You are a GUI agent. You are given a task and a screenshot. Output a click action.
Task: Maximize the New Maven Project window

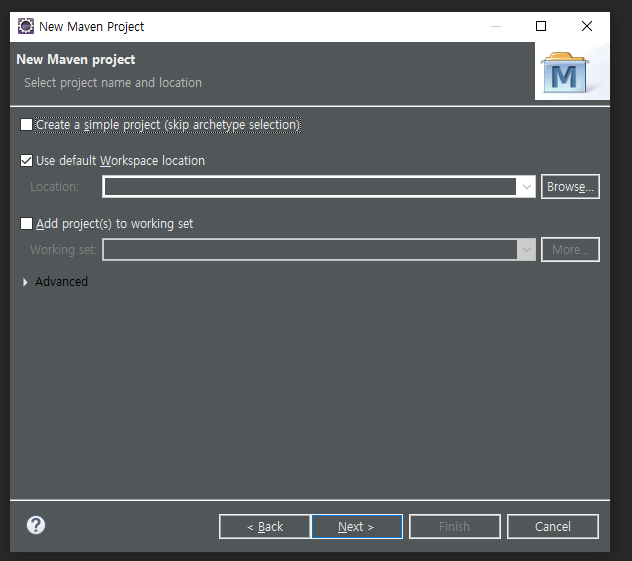541,26
